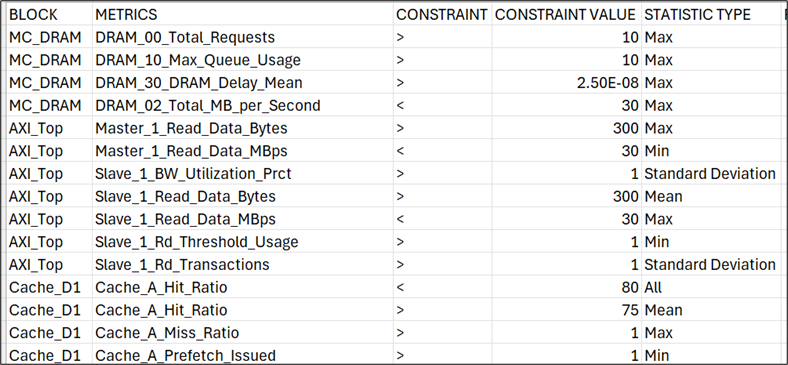The height and width of the screenshot is (365, 788).
Task: Click the CONSTRAINT VALUE header cell
Action: coord(566,15)
